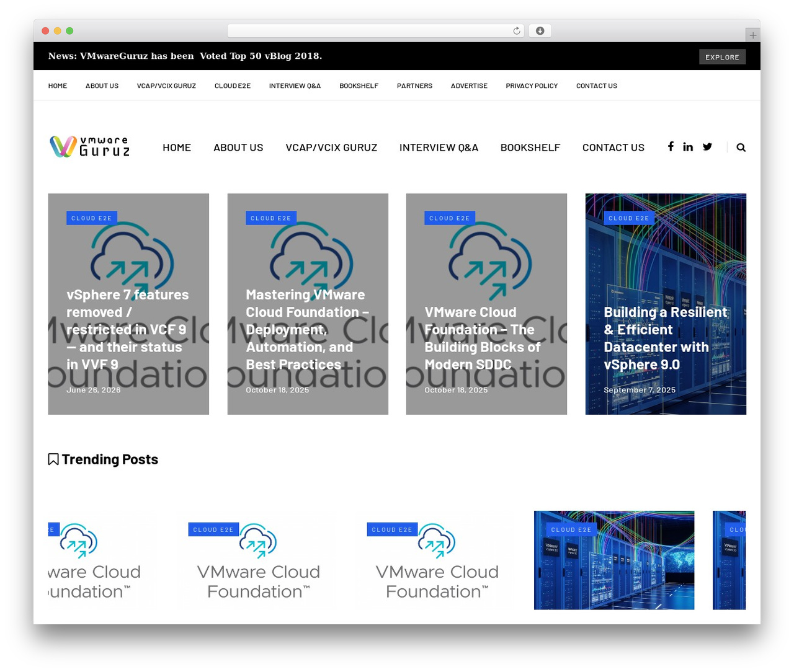Click the September 7, 2025 post date
Viewport: 794px width, 672px height.
pyautogui.click(x=640, y=390)
